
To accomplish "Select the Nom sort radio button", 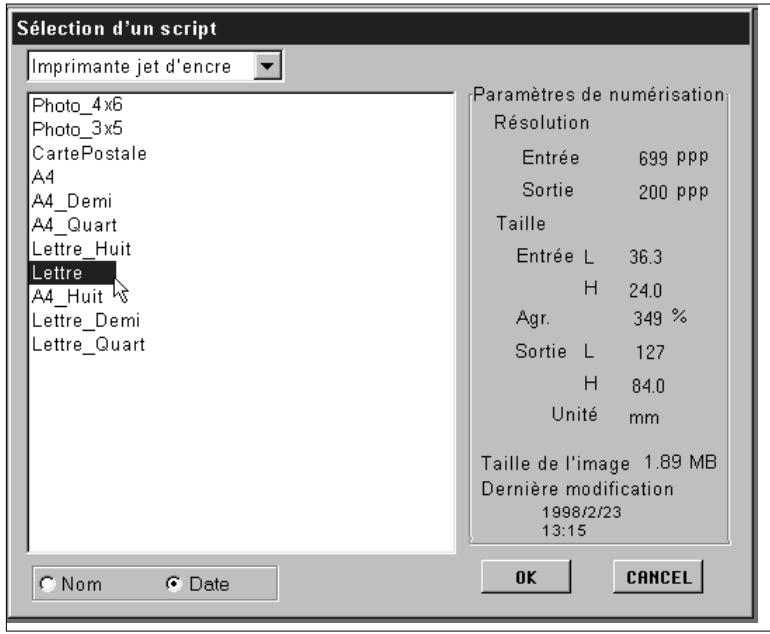I will 48,584.
